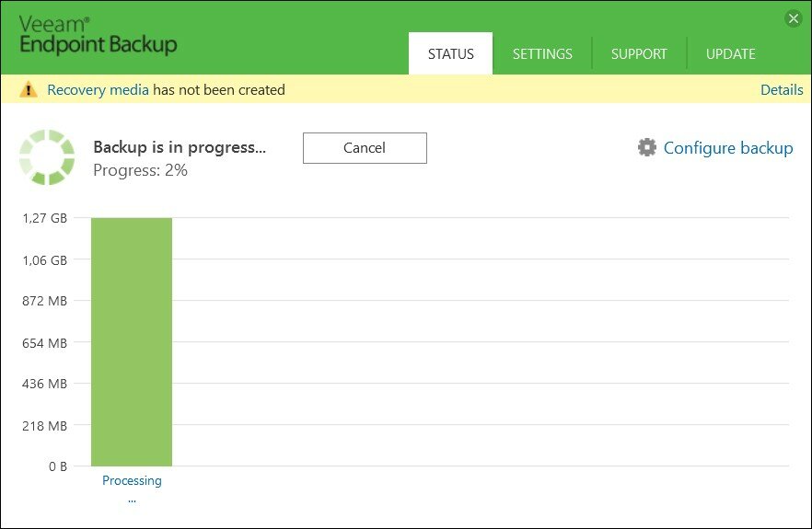Open the Recovery media link

[98, 90]
